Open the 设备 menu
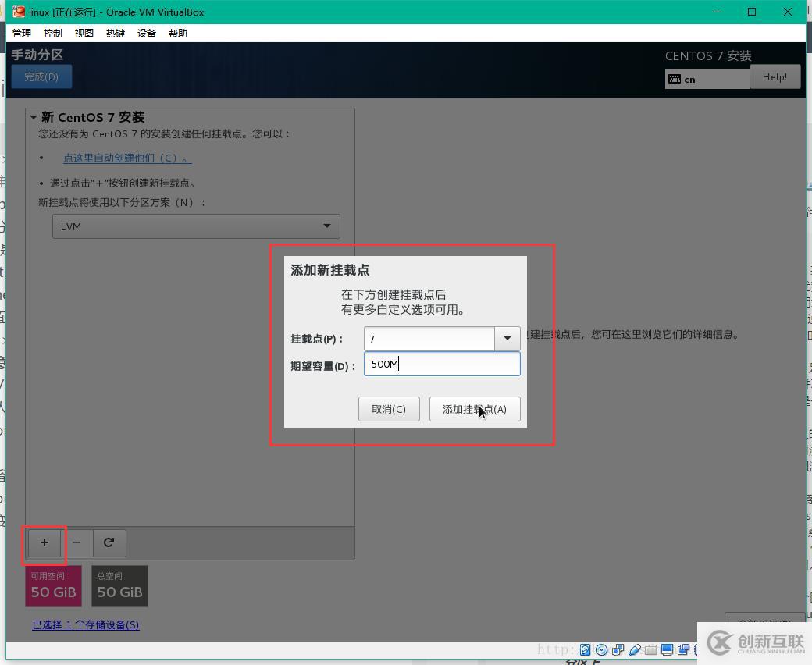This screenshot has height=665, width=812. coord(147,33)
